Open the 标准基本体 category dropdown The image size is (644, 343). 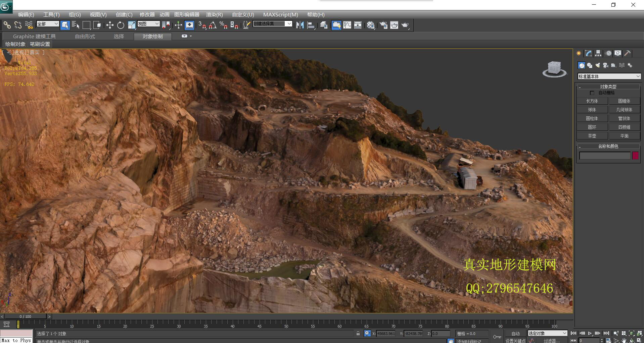coord(609,76)
